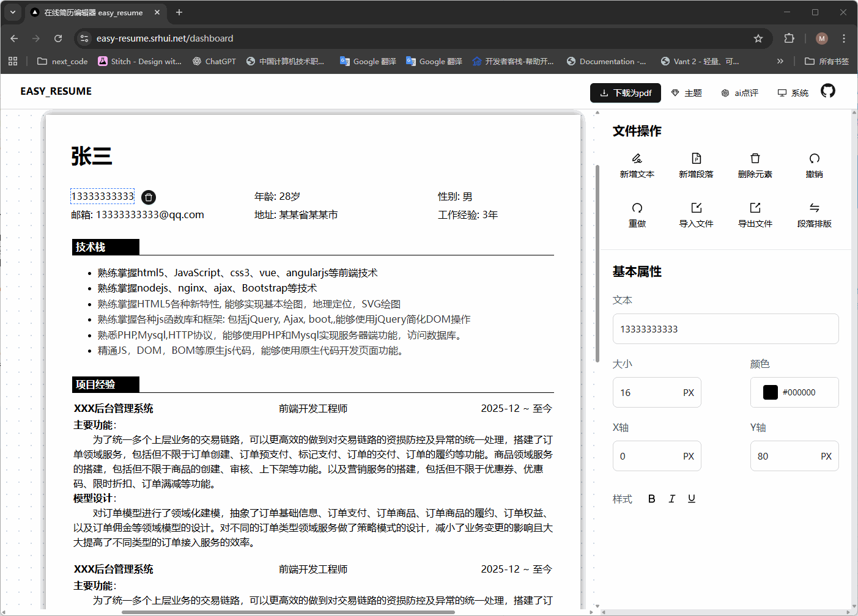The height and width of the screenshot is (616, 858).
Task: Select the first XXX后台管理系统 project title
Action: click(113, 408)
